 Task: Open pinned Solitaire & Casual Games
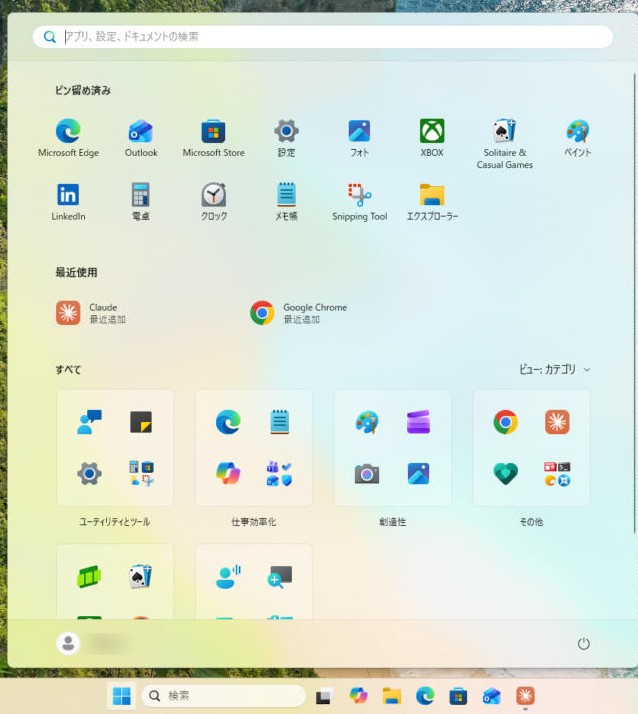click(x=505, y=144)
